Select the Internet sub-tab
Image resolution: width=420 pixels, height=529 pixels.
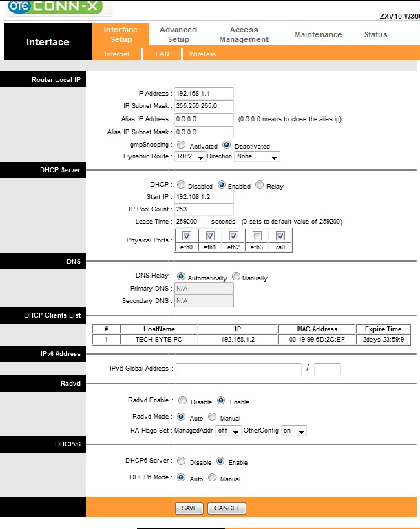(117, 54)
